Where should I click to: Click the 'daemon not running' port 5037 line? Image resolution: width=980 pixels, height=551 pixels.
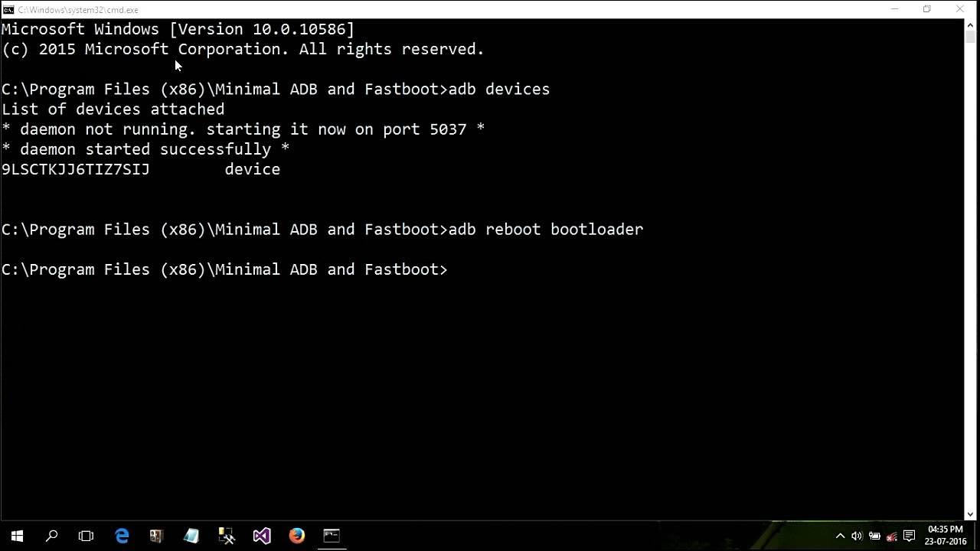click(243, 129)
